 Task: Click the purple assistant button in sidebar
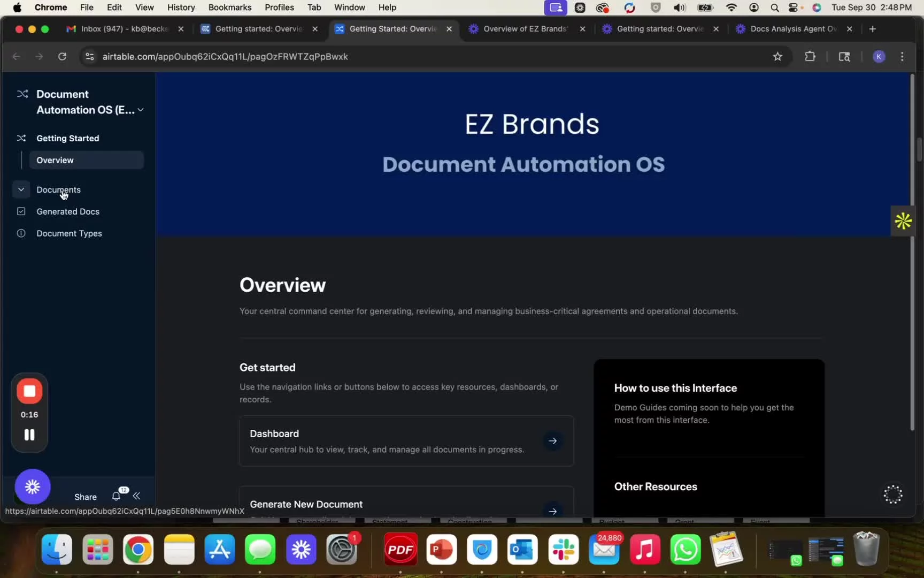33,486
